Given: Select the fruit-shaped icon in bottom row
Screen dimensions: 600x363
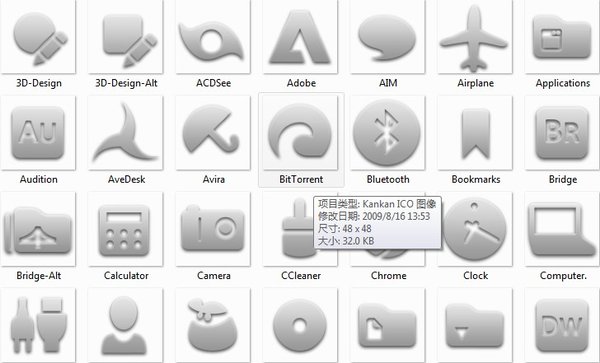Looking at the screenshot, I should [x=213, y=325].
